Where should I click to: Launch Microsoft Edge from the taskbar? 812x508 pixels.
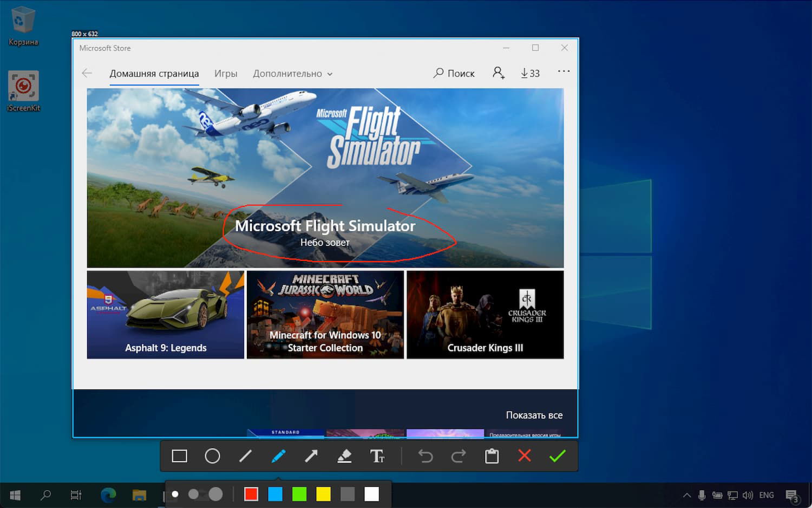(x=108, y=495)
